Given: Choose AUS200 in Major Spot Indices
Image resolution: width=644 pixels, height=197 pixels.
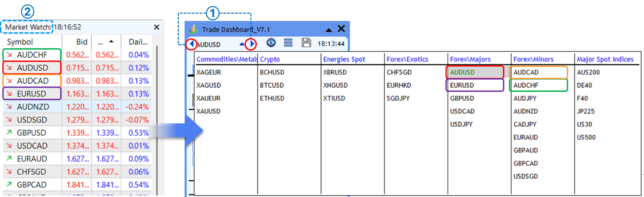Looking at the screenshot, I should [x=588, y=72].
